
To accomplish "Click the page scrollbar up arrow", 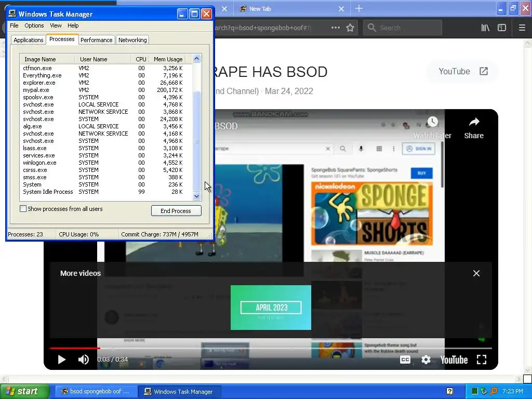I will [528, 43].
